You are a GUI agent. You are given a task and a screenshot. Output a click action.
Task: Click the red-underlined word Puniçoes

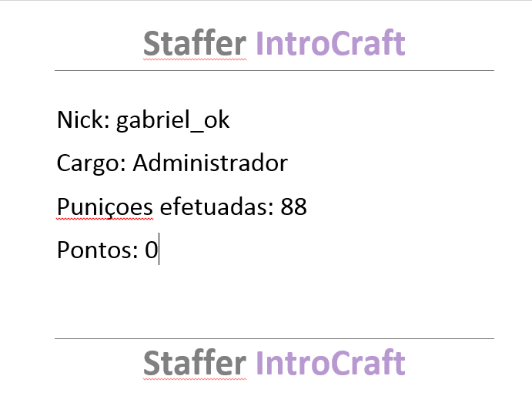[105, 207]
